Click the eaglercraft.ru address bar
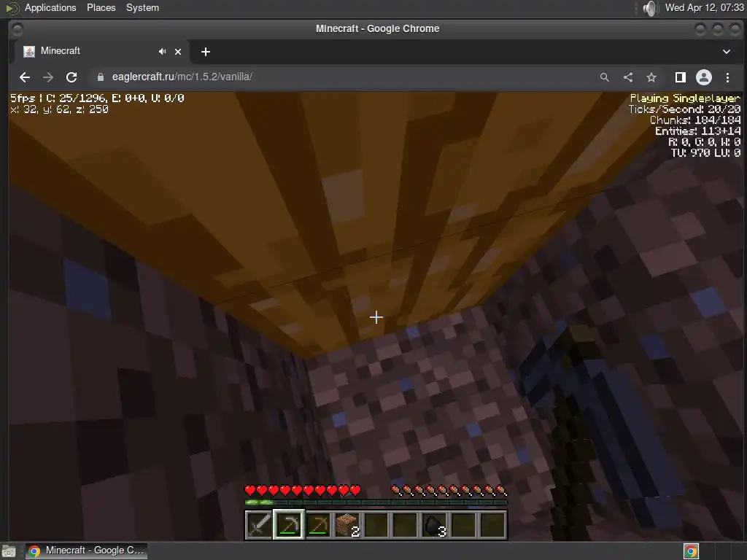 click(x=333, y=77)
